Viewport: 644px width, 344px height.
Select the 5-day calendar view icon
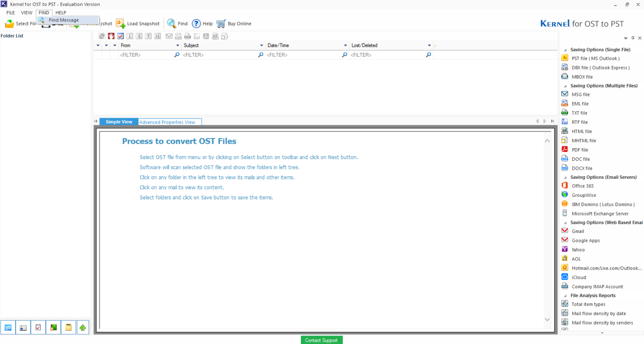click(139, 36)
